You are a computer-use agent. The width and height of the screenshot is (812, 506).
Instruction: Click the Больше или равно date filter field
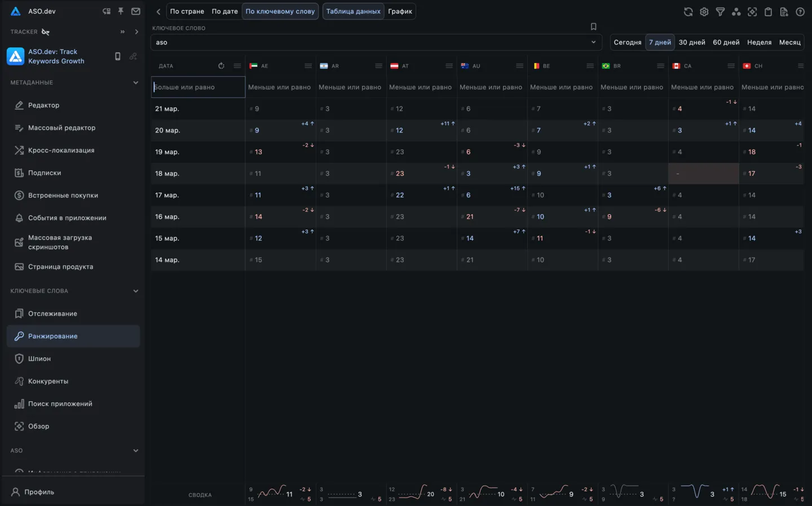(198, 87)
